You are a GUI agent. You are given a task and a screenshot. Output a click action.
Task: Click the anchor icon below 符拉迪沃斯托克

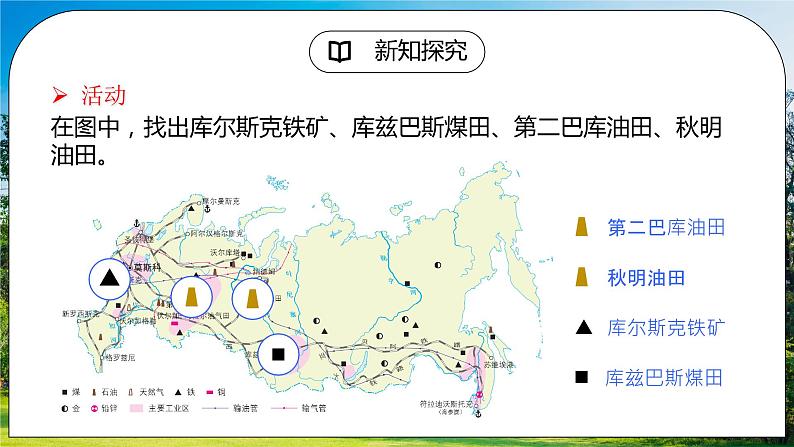point(478,414)
